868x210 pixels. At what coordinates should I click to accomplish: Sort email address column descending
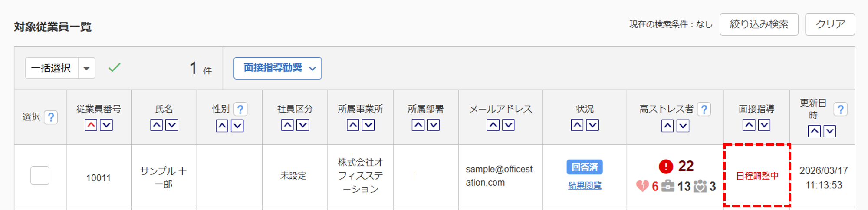coord(508,125)
